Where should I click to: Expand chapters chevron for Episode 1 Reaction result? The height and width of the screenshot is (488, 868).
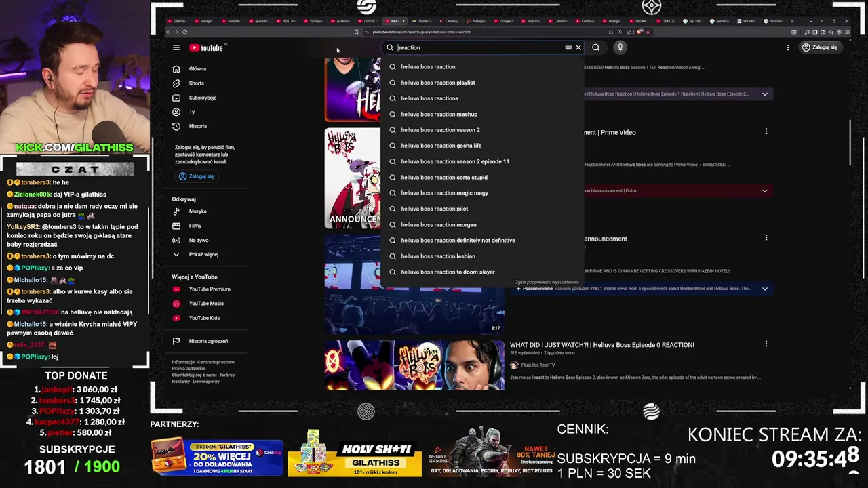764,94
